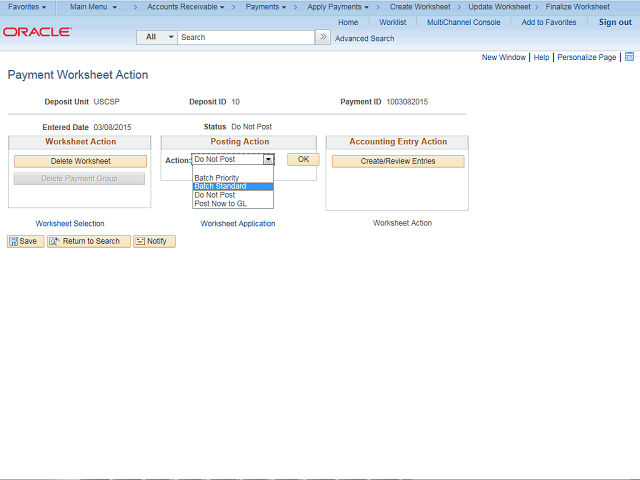
Task: Click the page layout icon beside Personalize Page
Action: pyautogui.click(x=629, y=57)
